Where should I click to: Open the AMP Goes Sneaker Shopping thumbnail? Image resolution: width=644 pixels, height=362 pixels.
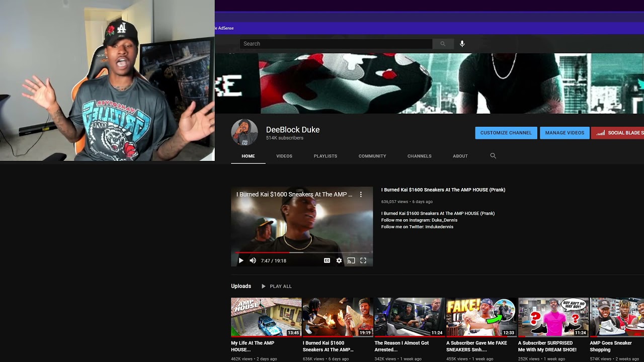point(617,317)
